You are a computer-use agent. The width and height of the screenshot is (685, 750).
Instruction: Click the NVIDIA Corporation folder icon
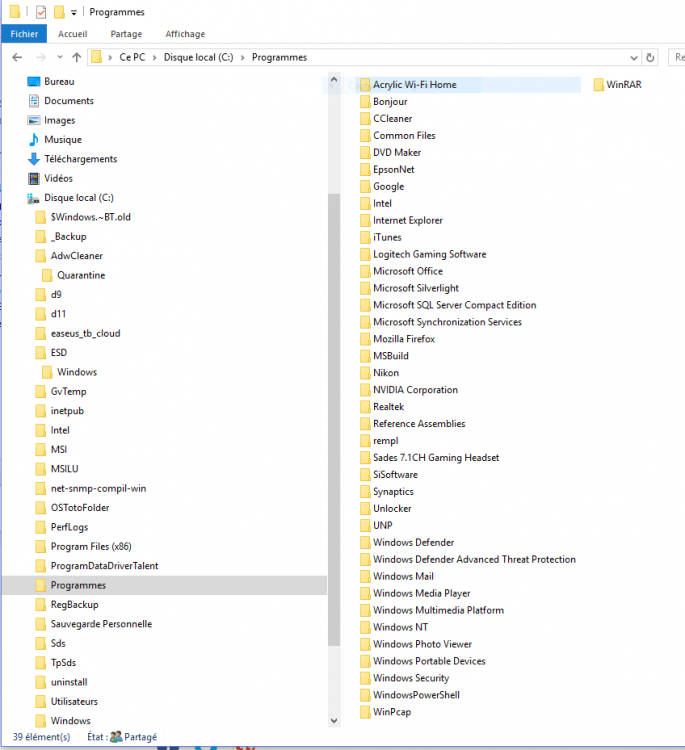(365, 390)
